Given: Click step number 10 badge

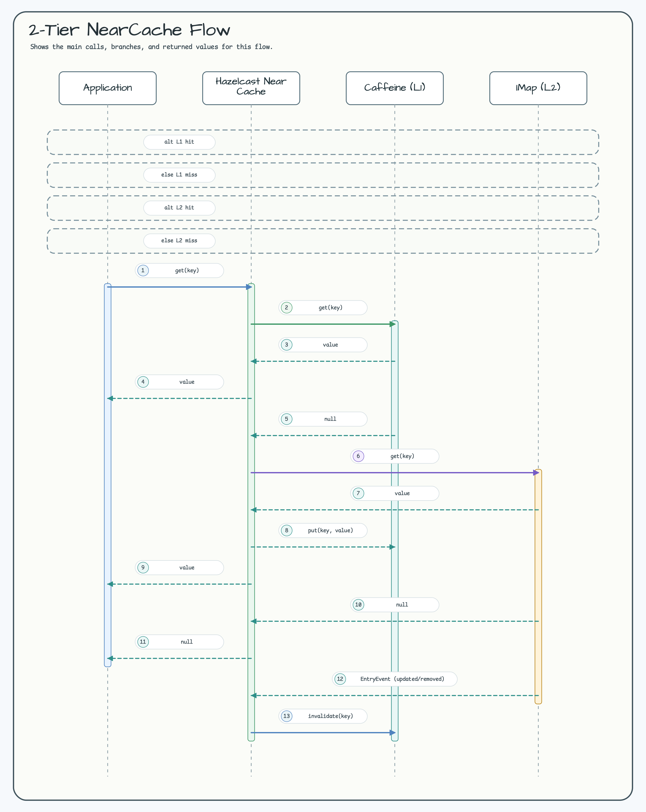Looking at the screenshot, I should [x=358, y=605].
